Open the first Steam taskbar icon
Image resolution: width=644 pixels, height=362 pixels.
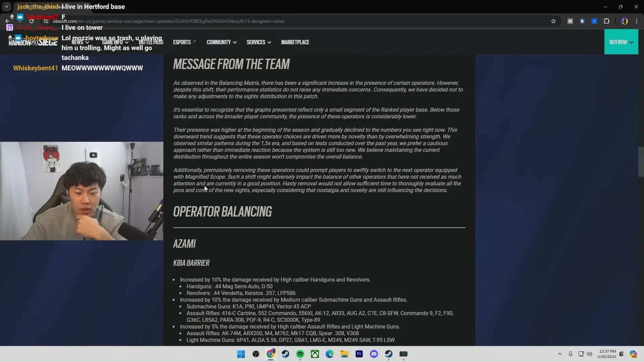click(x=285, y=354)
